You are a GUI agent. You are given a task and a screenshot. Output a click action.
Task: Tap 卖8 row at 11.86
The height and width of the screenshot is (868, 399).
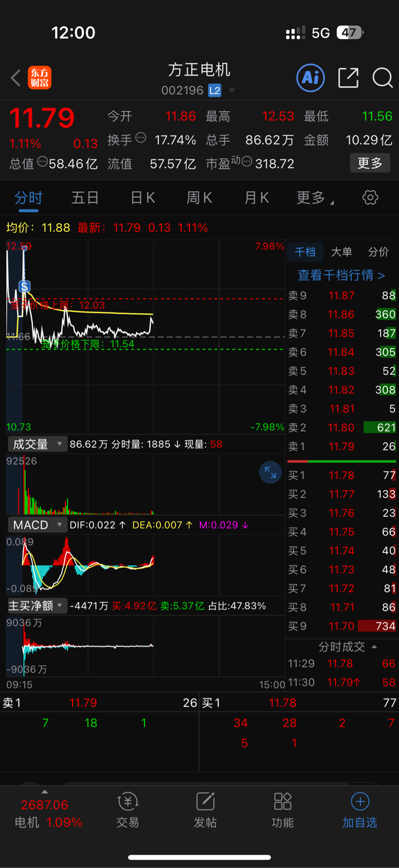pos(342,314)
